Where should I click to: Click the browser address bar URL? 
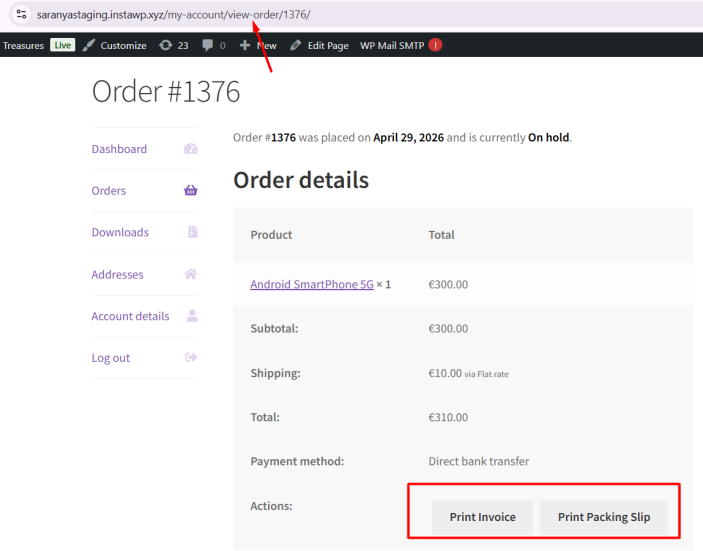[174, 15]
